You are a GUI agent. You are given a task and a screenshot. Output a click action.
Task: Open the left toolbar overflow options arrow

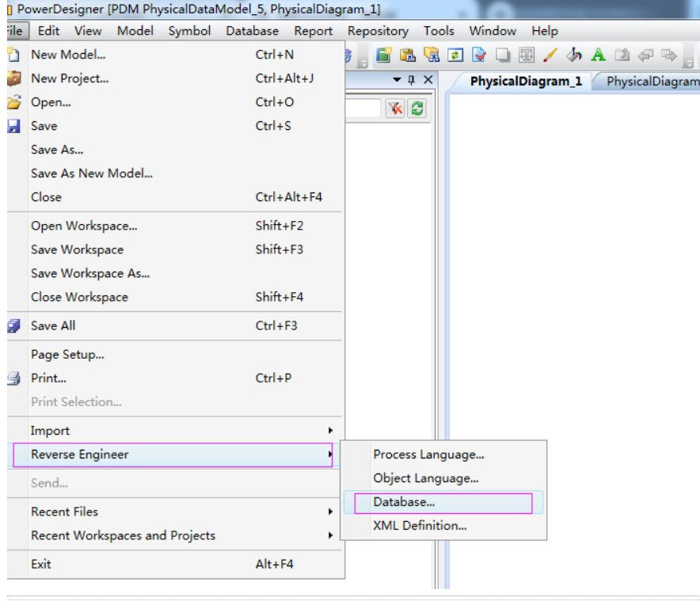(363, 63)
